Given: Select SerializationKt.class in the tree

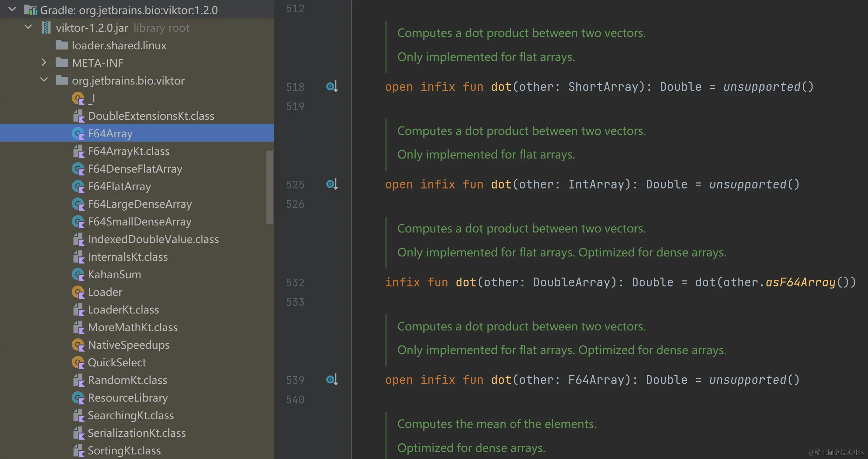Looking at the screenshot, I should pos(137,433).
